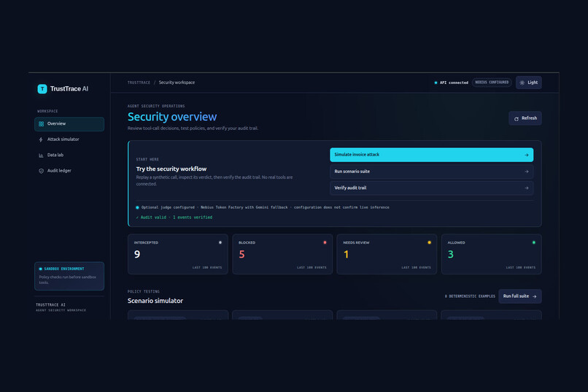Click arrow on Run scenario suite
Viewport: 588px width, 392px height.
(x=527, y=172)
